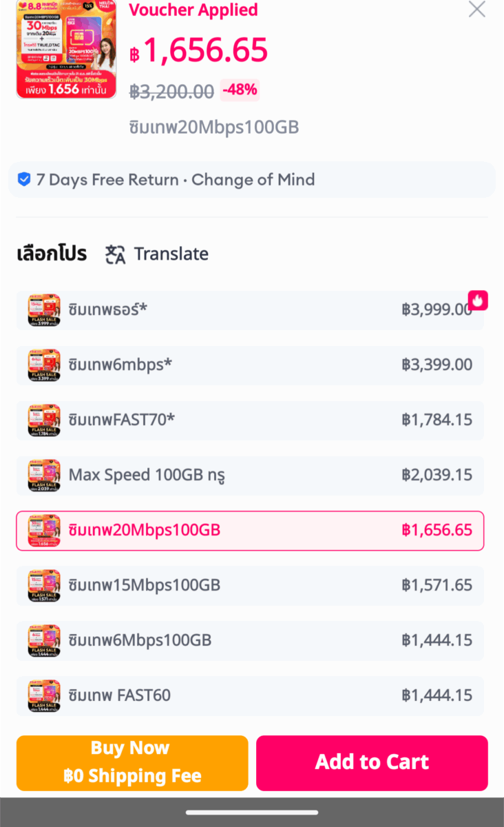Image resolution: width=504 pixels, height=827 pixels.
Task: Tap the Translate text label
Action: 171,254
